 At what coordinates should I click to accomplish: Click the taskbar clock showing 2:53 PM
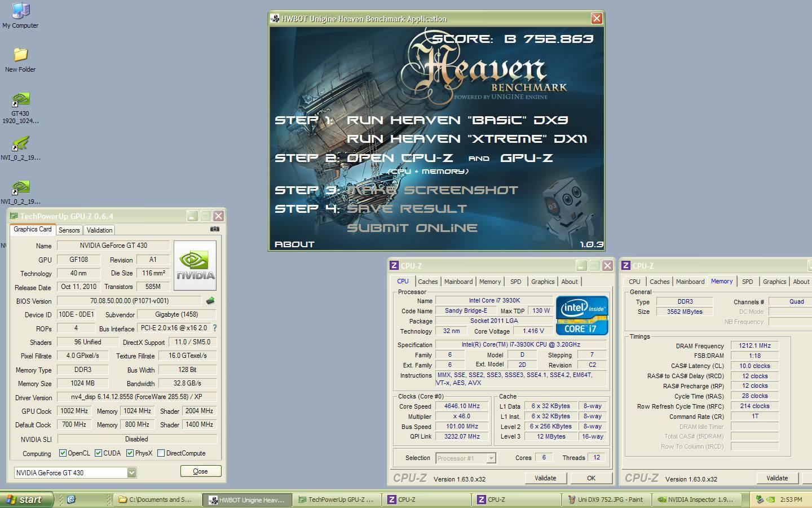pos(791,500)
